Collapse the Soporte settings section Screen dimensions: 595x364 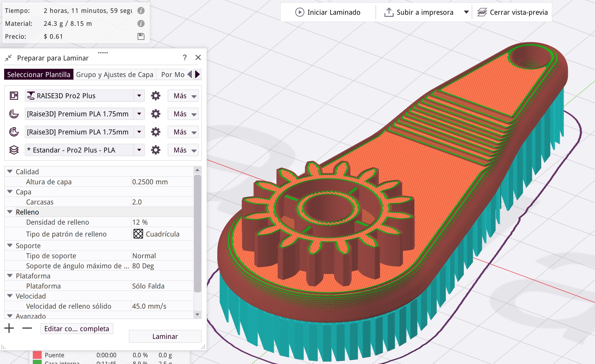pyautogui.click(x=10, y=246)
